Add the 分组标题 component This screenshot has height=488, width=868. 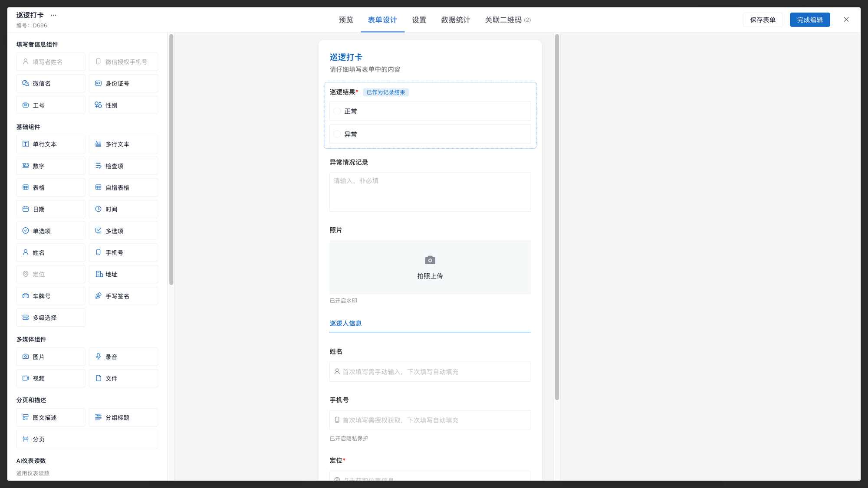coord(123,417)
